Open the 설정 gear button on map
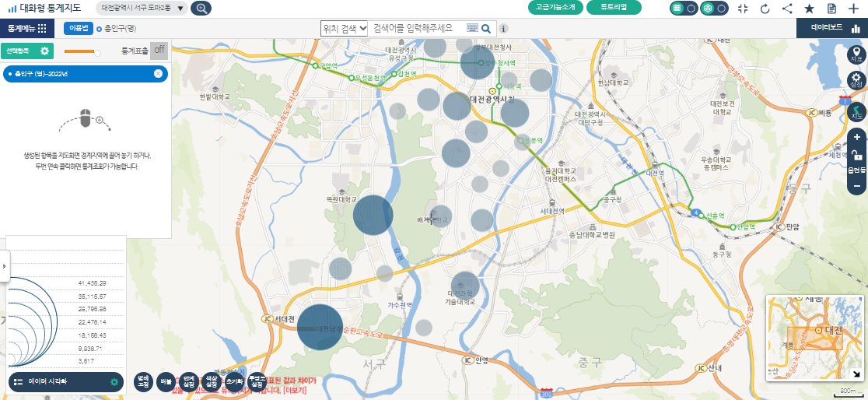Viewport: 868px width, 400px height. pos(856,81)
